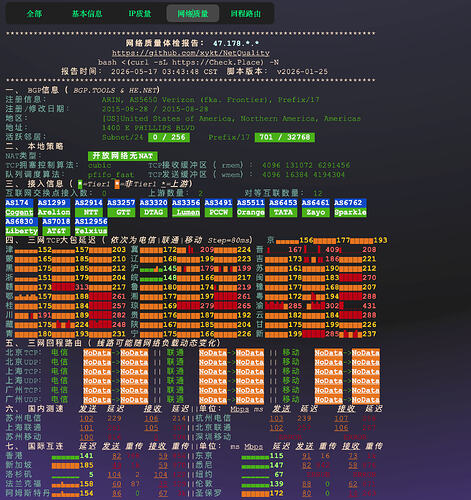The image size is (471, 500).
Task: Click the Lumen label
Action: (x=186, y=212)
